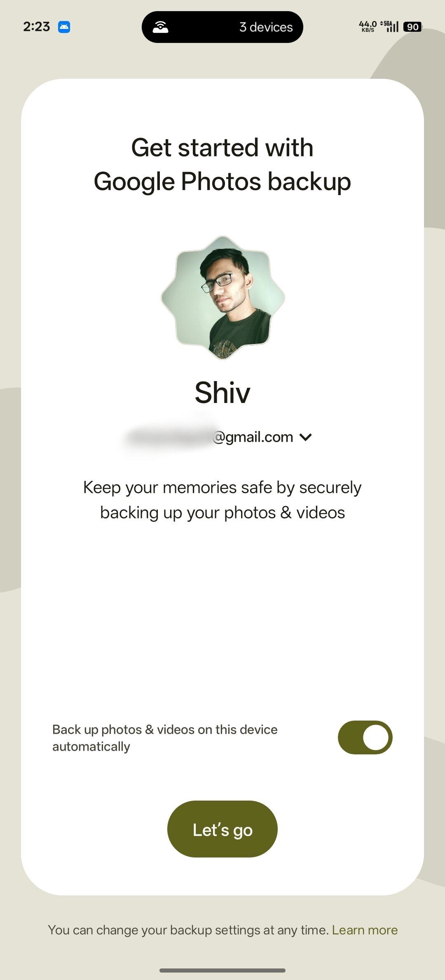Open the 3 devices hotspot indicator

(x=222, y=27)
